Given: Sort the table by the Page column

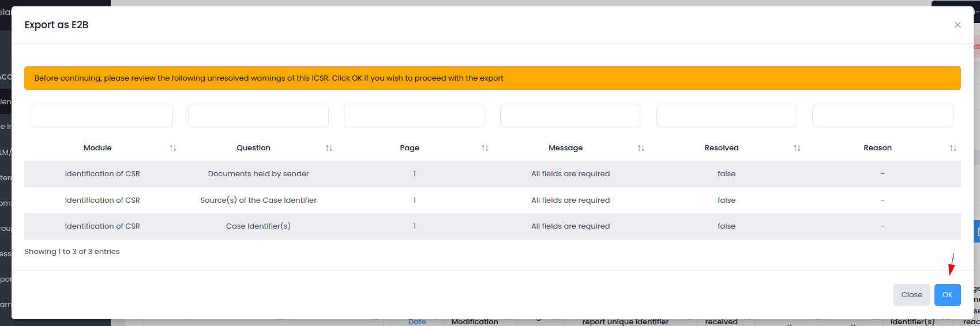Looking at the screenshot, I should click(485, 148).
